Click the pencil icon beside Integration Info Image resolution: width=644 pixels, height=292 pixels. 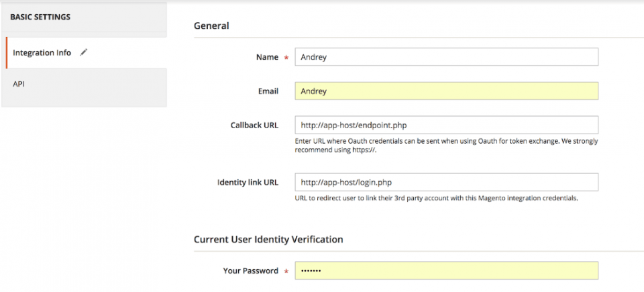(x=84, y=52)
